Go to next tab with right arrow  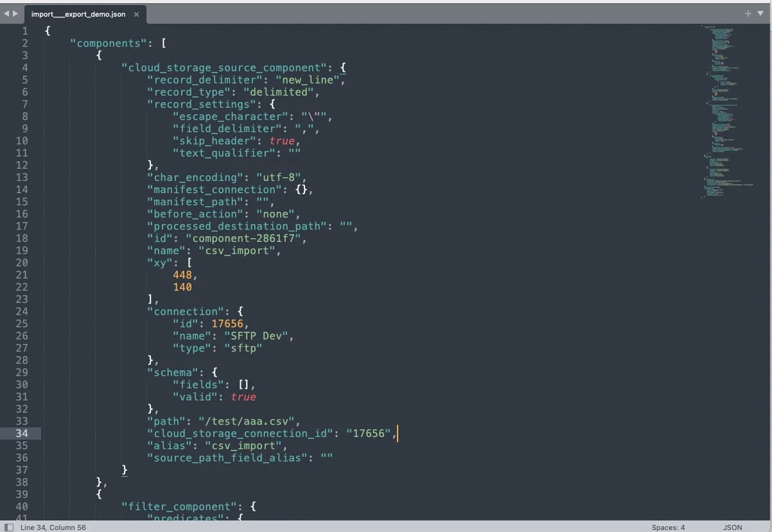15,13
